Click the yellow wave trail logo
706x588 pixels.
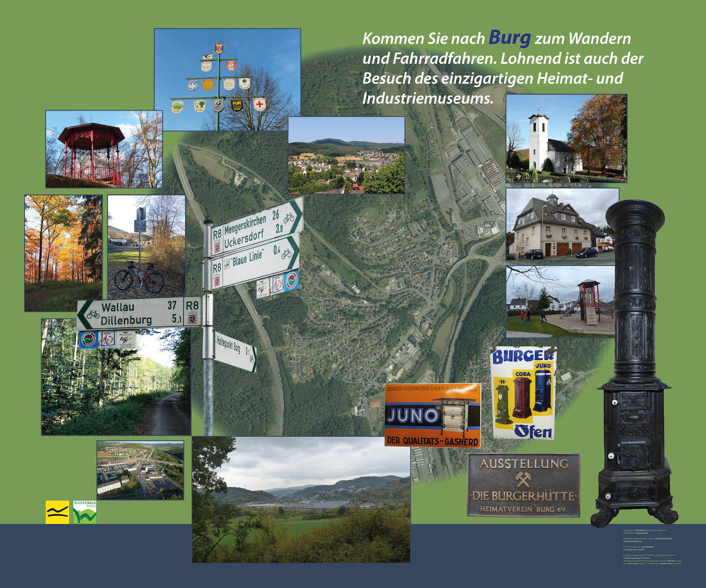(57, 512)
